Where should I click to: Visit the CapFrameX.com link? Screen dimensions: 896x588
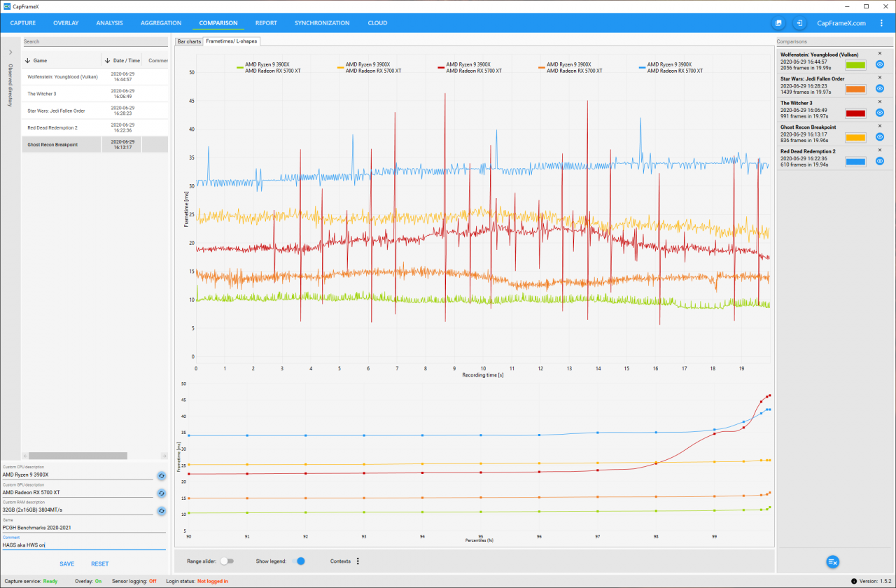pyautogui.click(x=841, y=23)
